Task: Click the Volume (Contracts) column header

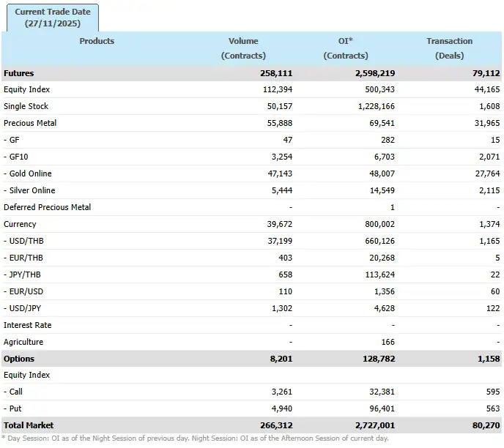Action: pyautogui.click(x=243, y=48)
